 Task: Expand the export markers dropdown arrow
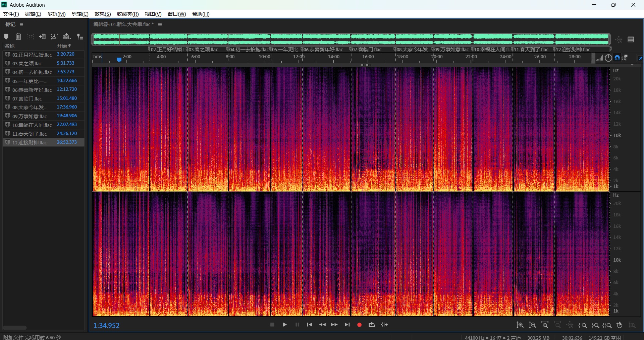tap(70, 38)
